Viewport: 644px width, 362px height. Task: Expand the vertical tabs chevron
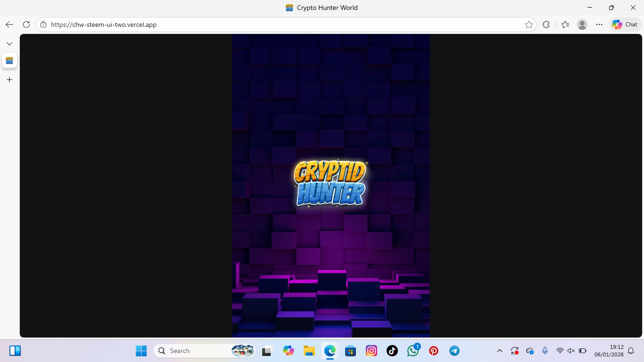point(9,43)
